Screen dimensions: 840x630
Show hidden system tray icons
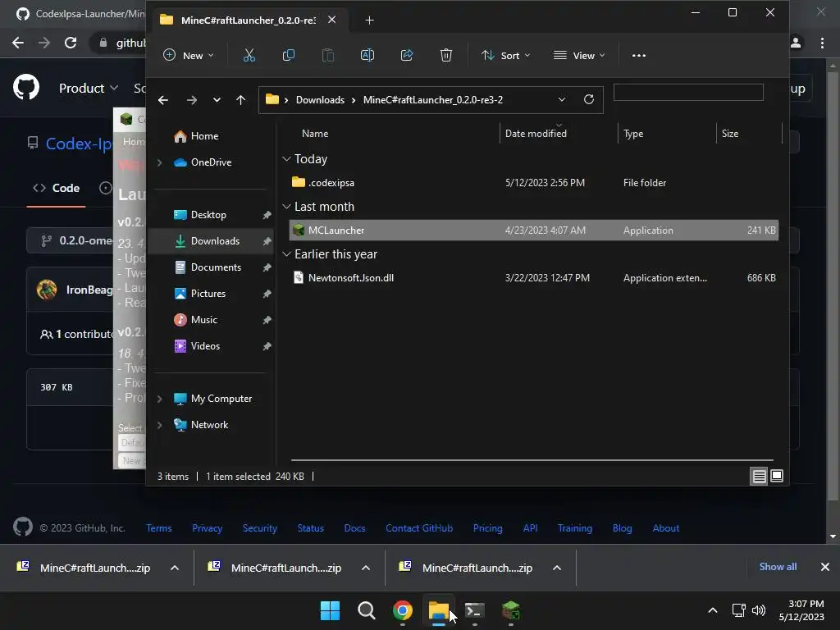pyautogui.click(x=713, y=610)
